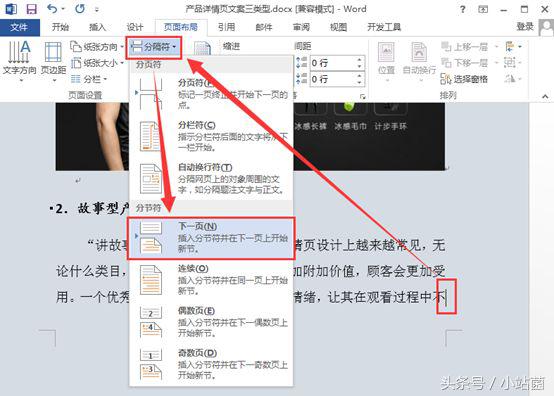The width and height of the screenshot is (554, 396).
Task: Choose 连续(O) continuous section break
Action: [x=211, y=280]
